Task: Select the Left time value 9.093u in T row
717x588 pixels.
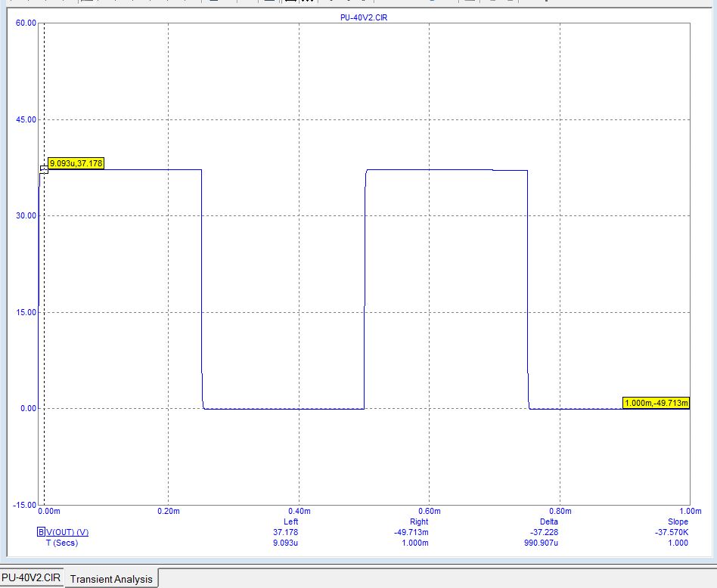Action: (285, 543)
